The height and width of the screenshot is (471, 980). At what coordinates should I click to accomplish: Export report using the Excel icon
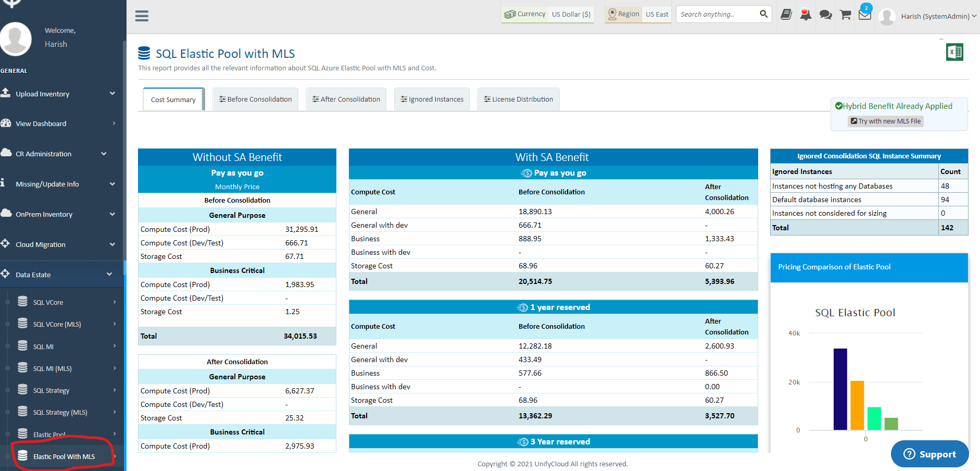pos(954,52)
